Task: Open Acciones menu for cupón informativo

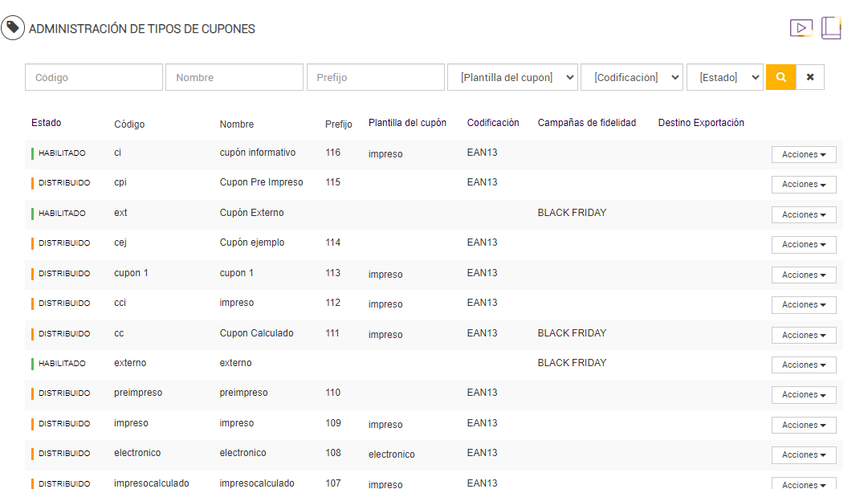Action: [x=804, y=154]
